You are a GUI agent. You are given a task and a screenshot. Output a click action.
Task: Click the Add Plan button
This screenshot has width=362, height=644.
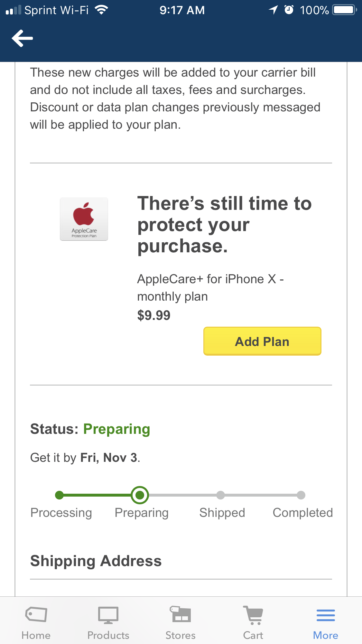pyautogui.click(x=262, y=341)
